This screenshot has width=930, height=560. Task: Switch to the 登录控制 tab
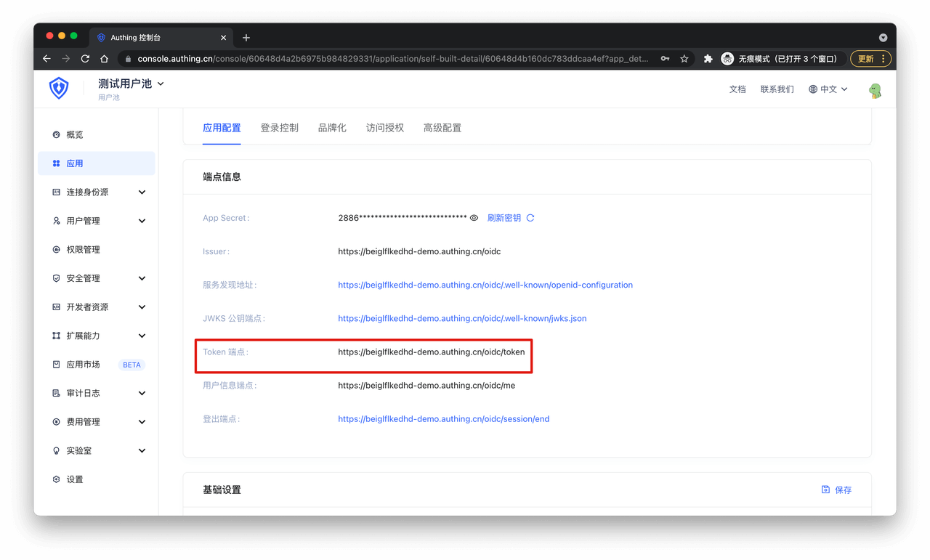[279, 128]
